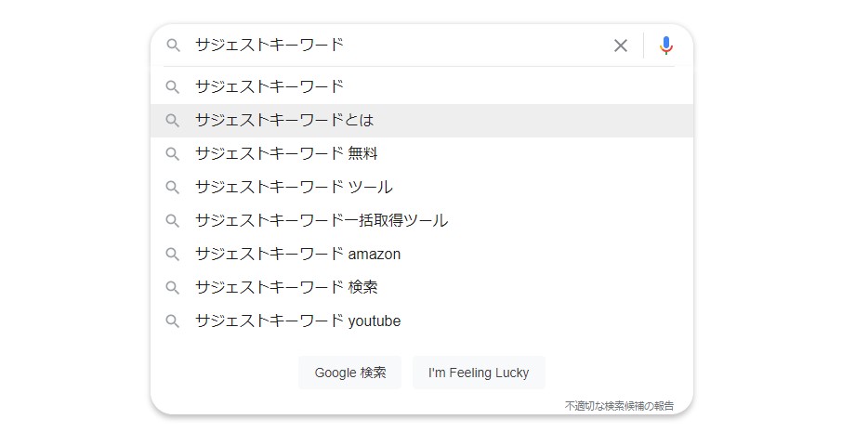Click the magnifier icon beside the amazon suggestion

(x=173, y=255)
